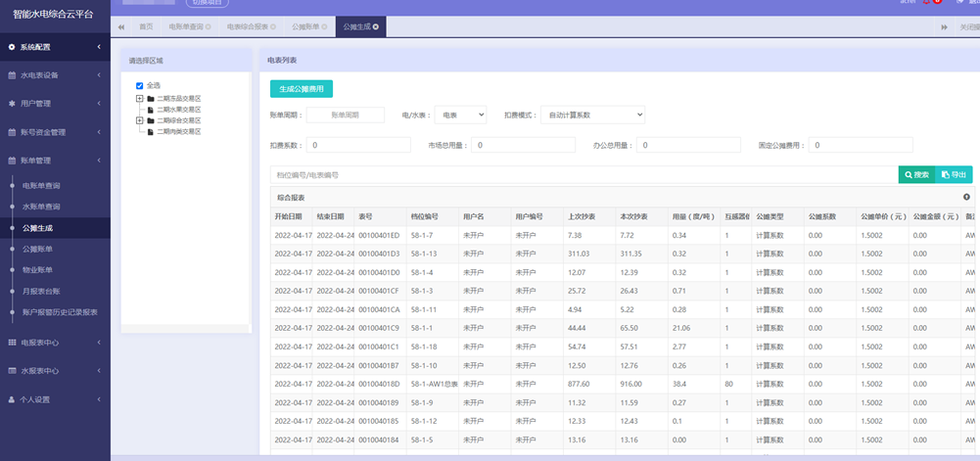Open 月报表台账 in the sidebar submenu
Image resolution: width=980 pixels, height=461 pixels.
click(x=41, y=291)
